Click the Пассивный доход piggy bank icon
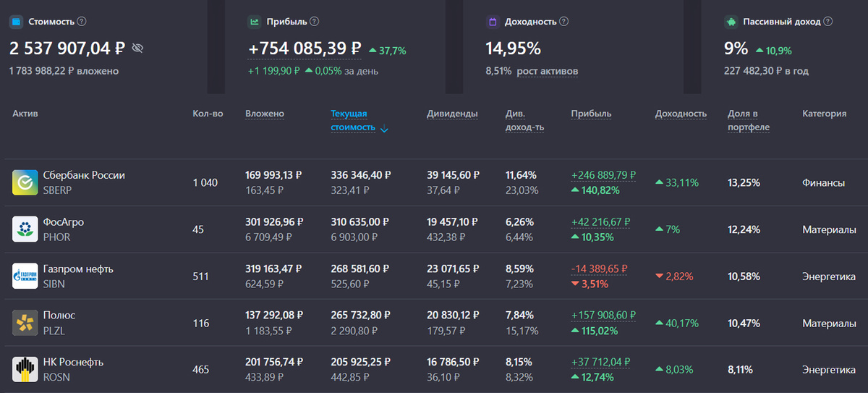This screenshot has height=393, width=868. click(731, 22)
